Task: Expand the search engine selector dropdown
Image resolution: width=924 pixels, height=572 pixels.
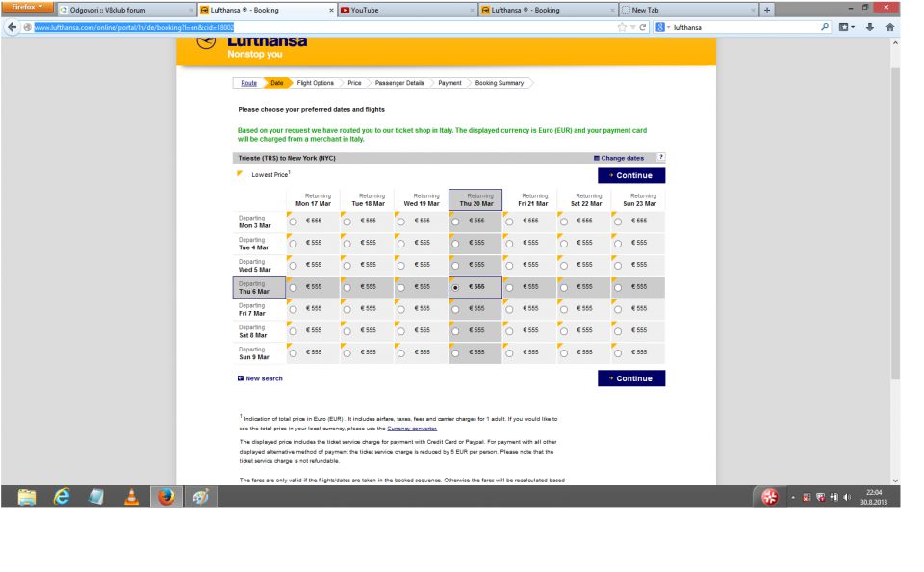Action: coord(663,27)
